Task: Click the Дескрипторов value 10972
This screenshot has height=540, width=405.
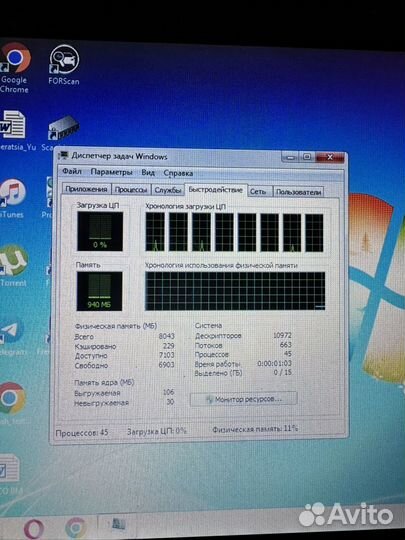Action: (282, 335)
